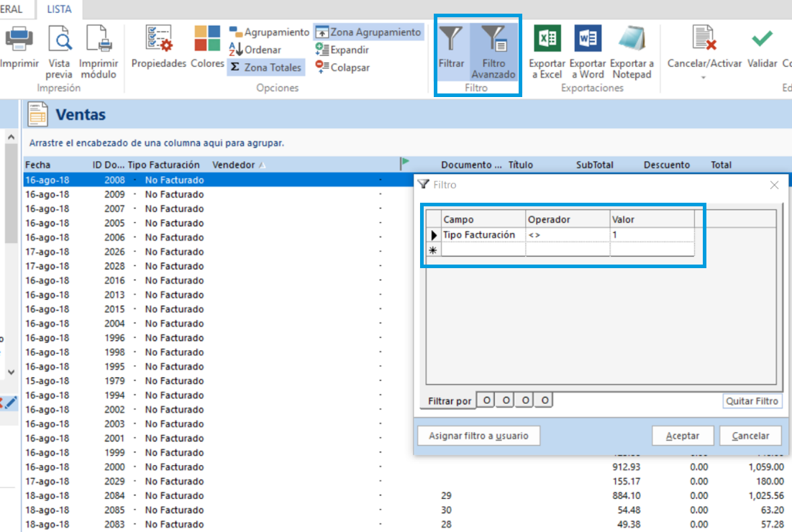
Task: Select the Filtrar por tab
Action: (x=450, y=401)
